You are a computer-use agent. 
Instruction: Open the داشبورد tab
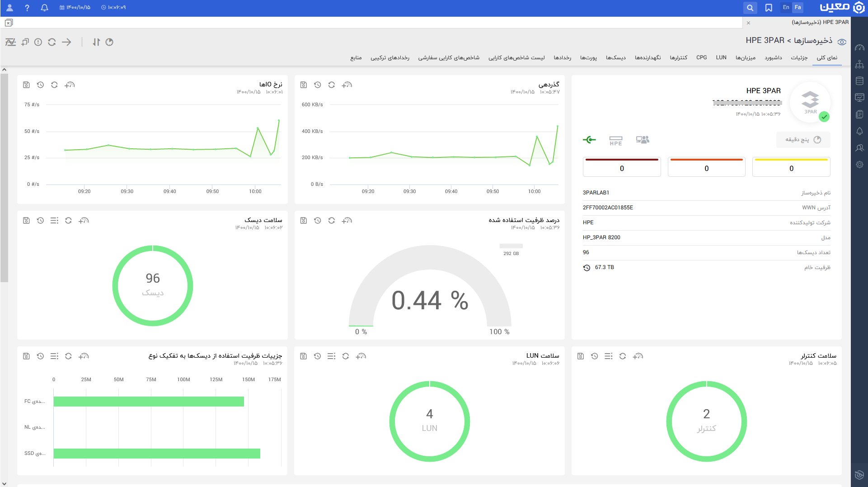click(x=773, y=57)
